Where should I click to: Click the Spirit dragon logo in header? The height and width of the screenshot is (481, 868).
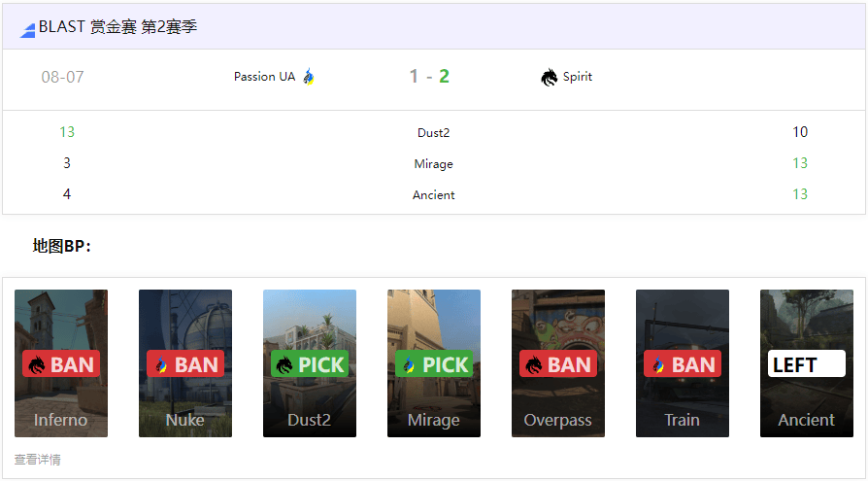tap(549, 77)
